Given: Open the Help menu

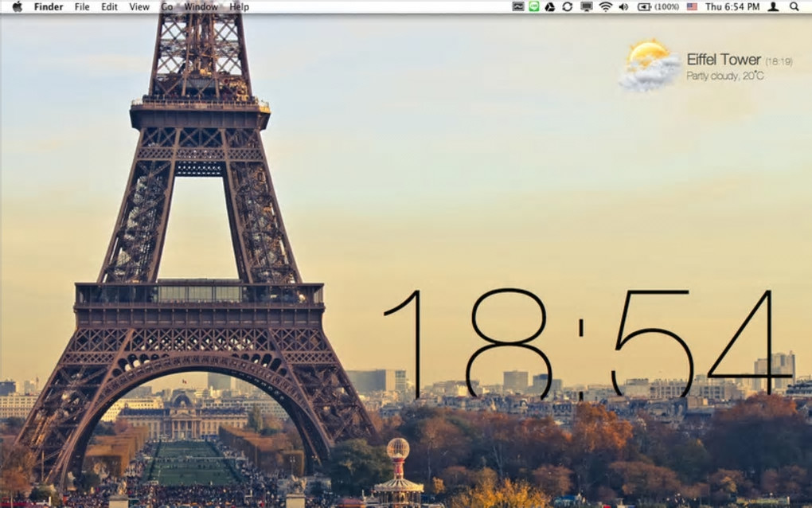Looking at the screenshot, I should coord(239,6).
